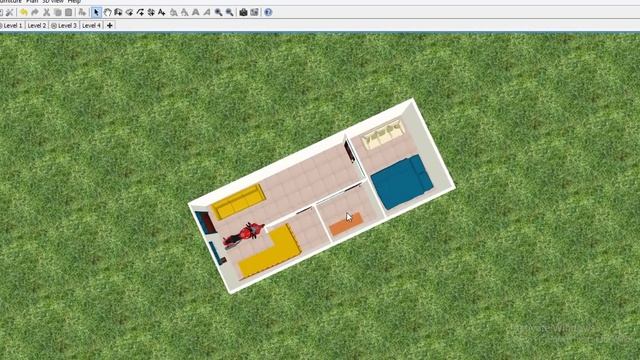Redo the last undone action
The height and width of the screenshot is (360, 640).
pos(35,12)
